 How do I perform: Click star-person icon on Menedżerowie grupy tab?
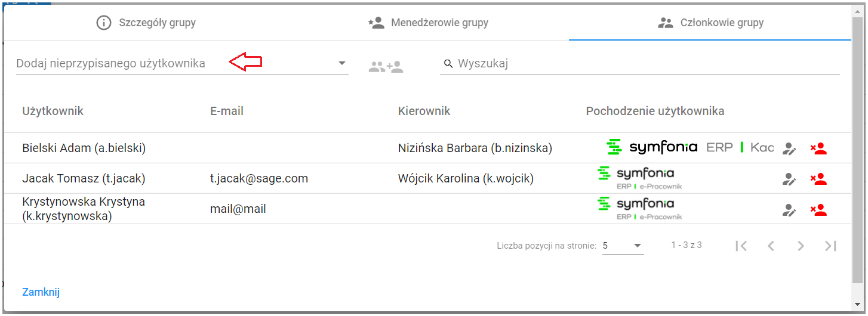click(x=376, y=23)
